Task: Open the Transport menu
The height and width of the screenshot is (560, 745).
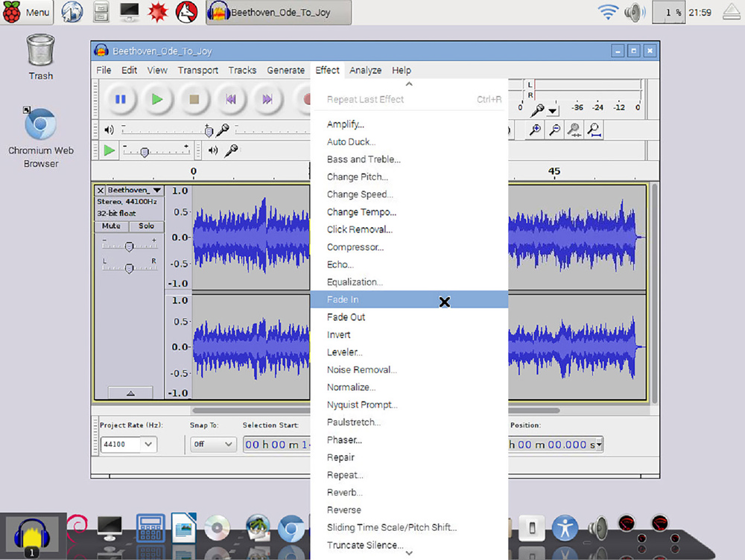Action: (198, 70)
